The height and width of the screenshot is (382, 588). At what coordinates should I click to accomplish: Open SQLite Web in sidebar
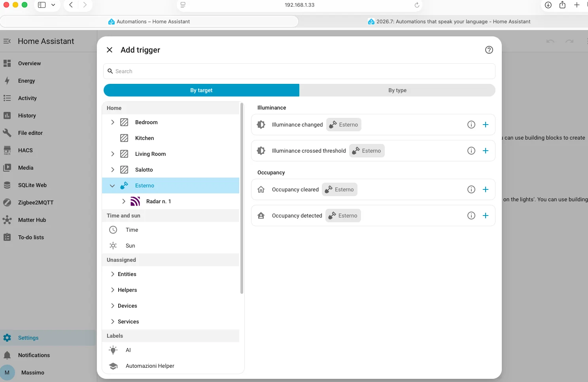[48, 185]
